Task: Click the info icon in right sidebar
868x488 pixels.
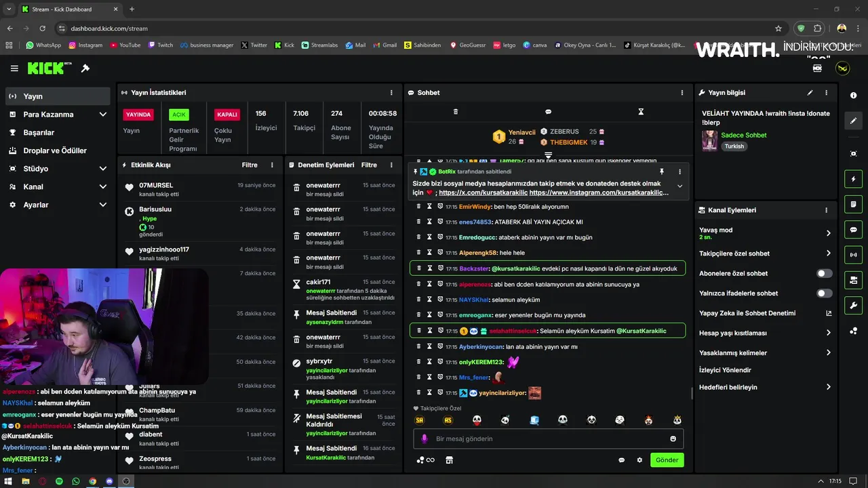Action: (x=853, y=96)
